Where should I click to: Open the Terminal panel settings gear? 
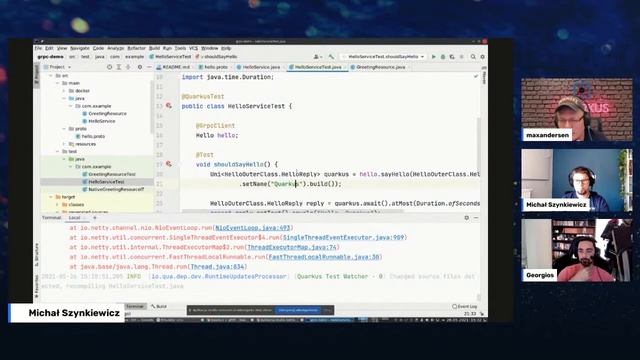pyautogui.click(x=467, y=218)
